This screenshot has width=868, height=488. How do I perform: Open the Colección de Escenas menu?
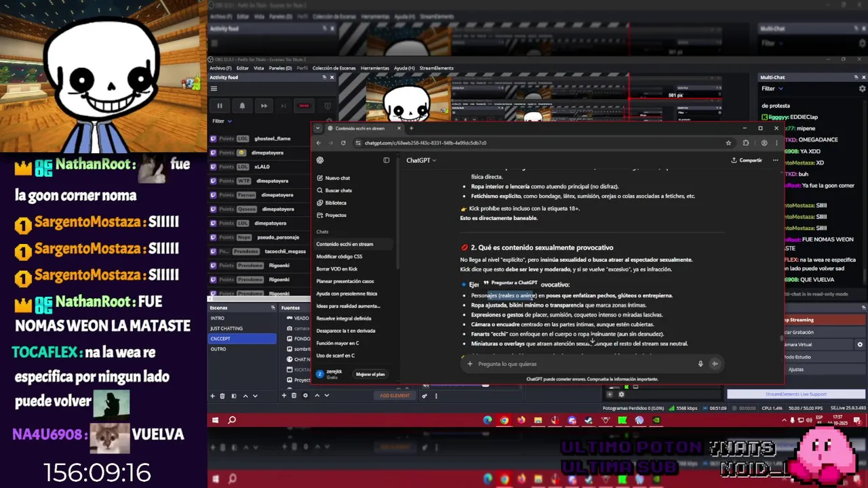point(334,68)
